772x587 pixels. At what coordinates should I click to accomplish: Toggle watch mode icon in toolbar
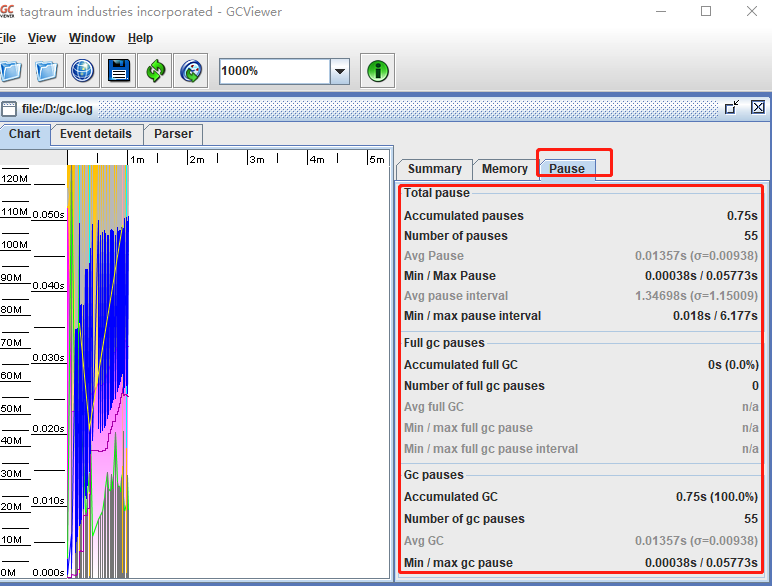click(191, 71)
